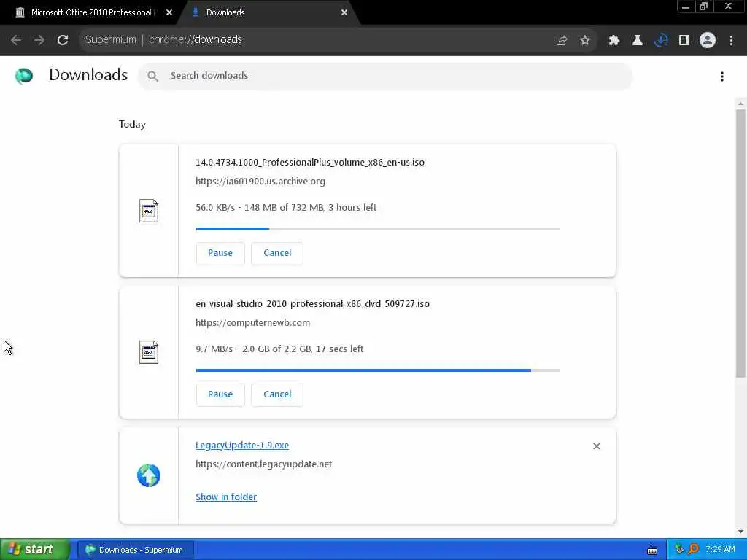Viewport: 747px width, 560px height.
Task: Toggle the side panel icon
Action: pos(684,41)
